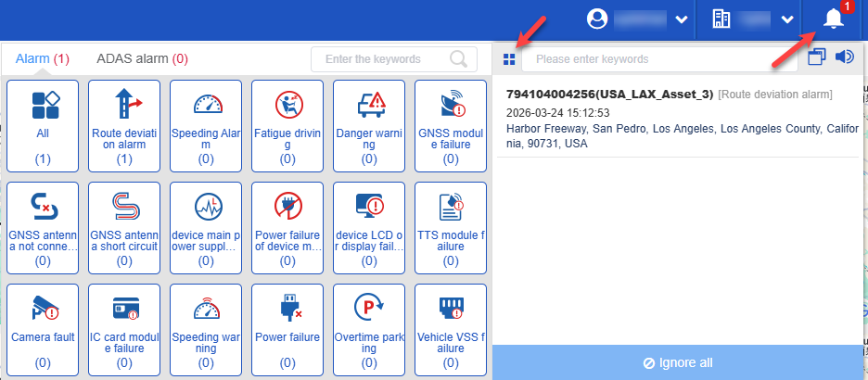Toggle the alarm category grid view

tap(508, 59)
